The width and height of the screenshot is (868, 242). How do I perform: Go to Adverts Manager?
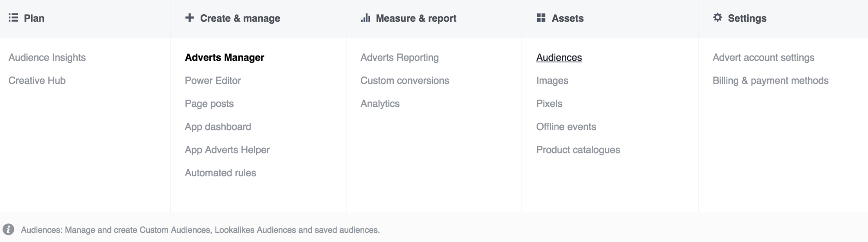[224, 57]
